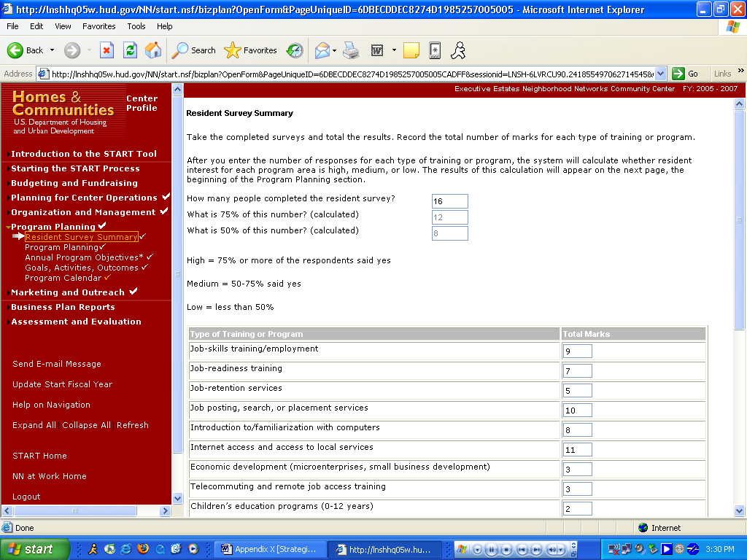Open the Search toolbar button

(x=193, y=50)
